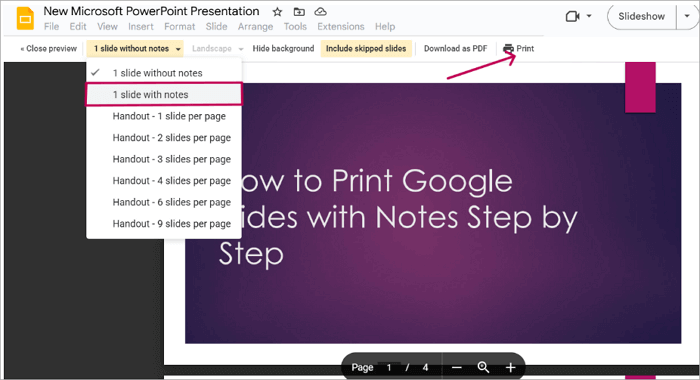
Task: Click the move to folder icon
Action: click(299, 12)
